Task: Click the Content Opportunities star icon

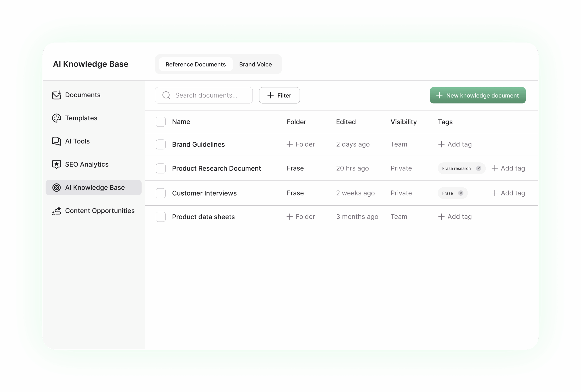Action: (57, 211)
